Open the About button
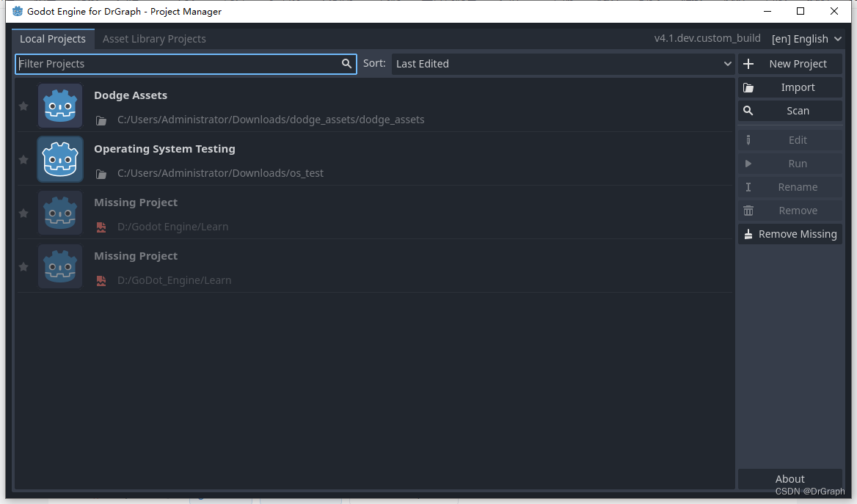The height and width of the screenshot is (504, 857). coord(789,479)
